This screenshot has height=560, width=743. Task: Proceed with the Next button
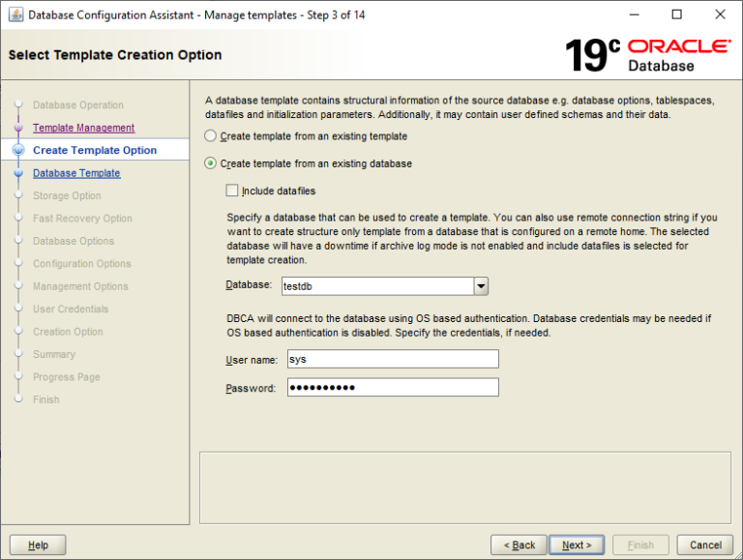(x=577, y=545)
